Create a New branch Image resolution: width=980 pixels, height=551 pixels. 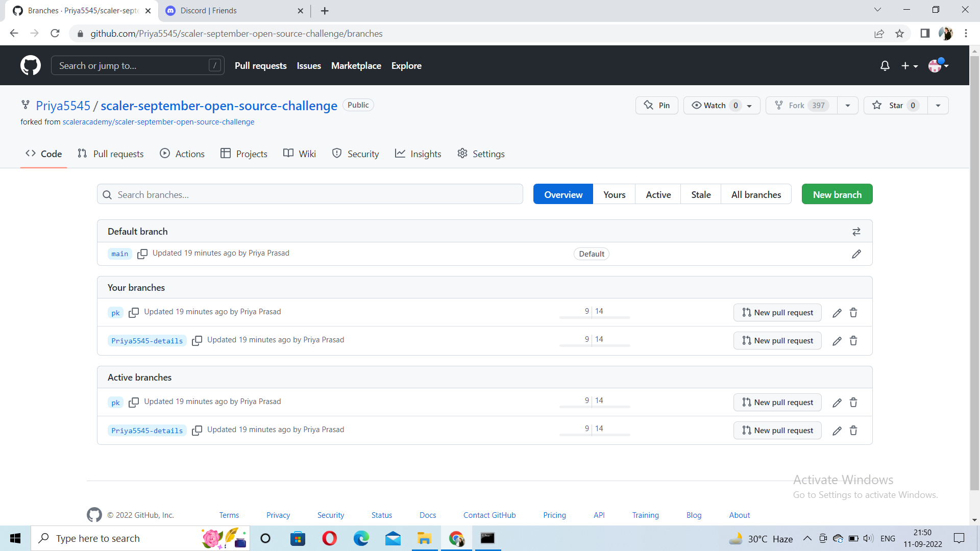(837, 194)
